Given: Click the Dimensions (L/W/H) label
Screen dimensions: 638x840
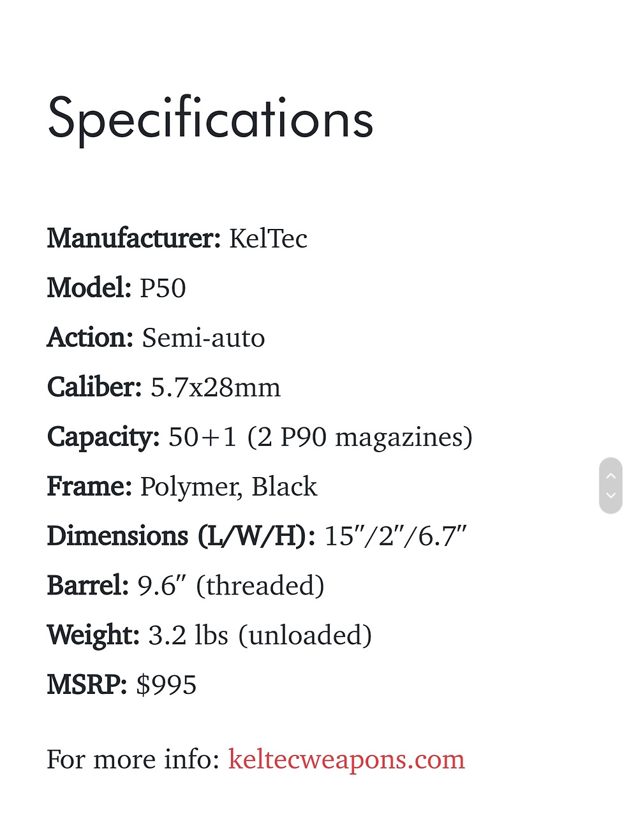Looking at the screenshot, I should [x=181, y=536].
